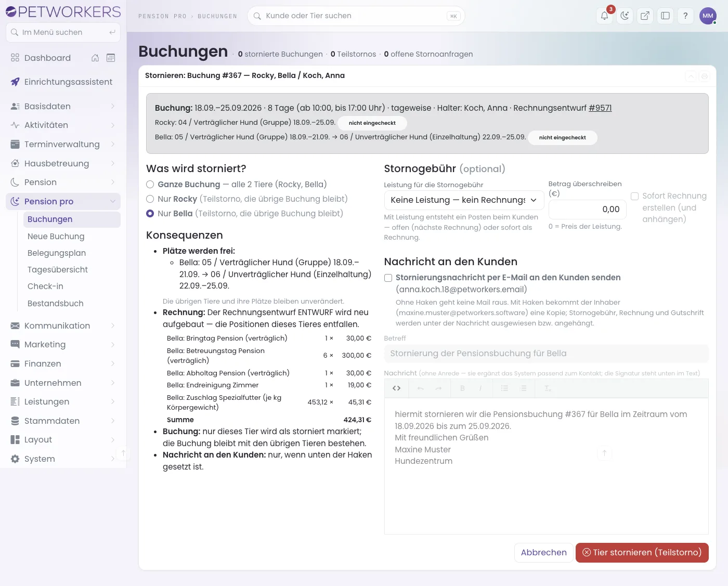Click the bulleted list editor icon
This screenshot has width=728, height=586.
point(504,388)
